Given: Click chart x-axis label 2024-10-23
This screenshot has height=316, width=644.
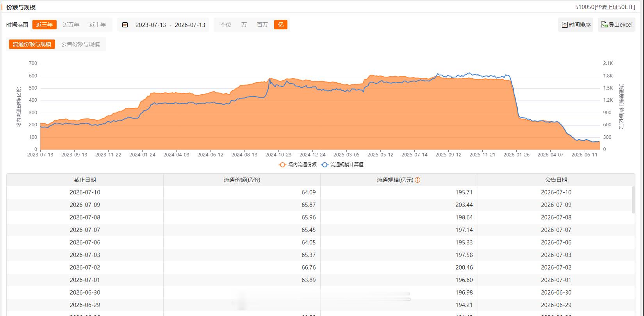Looking at the screenshot, I should tap(278, 154).
